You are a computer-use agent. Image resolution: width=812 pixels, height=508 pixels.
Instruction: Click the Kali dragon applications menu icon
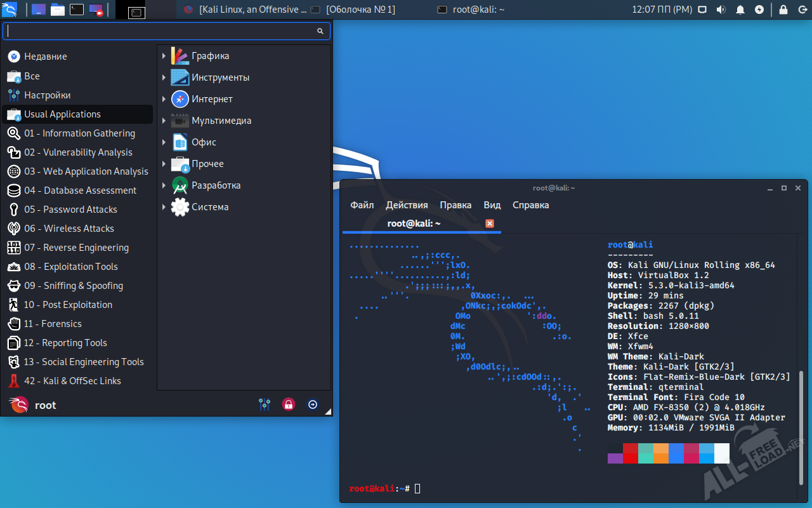point(10,10)
